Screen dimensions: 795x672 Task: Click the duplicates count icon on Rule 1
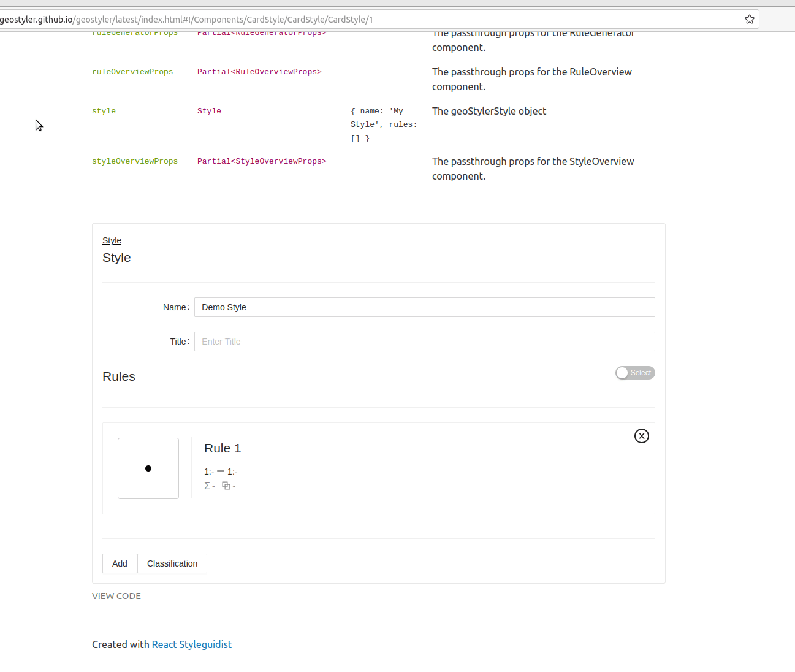226,485
